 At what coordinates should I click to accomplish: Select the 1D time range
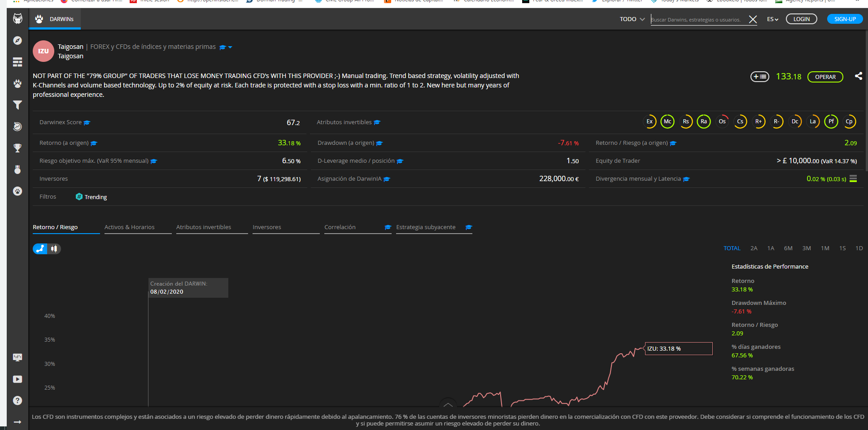(x=859, y=248)
